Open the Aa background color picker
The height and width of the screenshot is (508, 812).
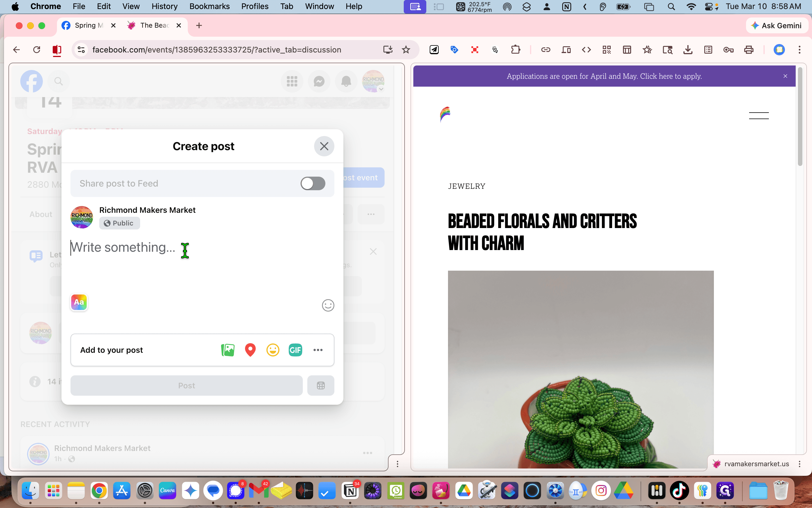tap(79, 302)
